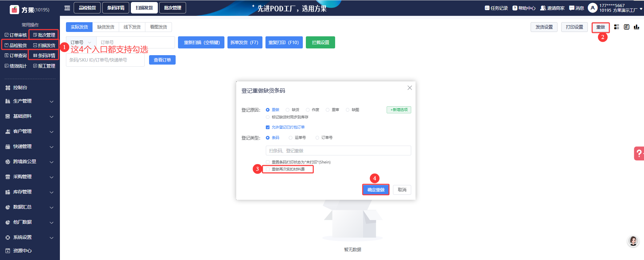Screen dimensions: 644x260
Task: Switch to list view icon beside 重做
Action: (x=616, y=27)
